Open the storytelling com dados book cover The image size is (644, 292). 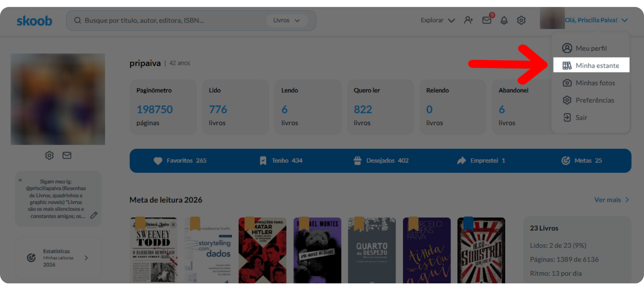(208, 250)
